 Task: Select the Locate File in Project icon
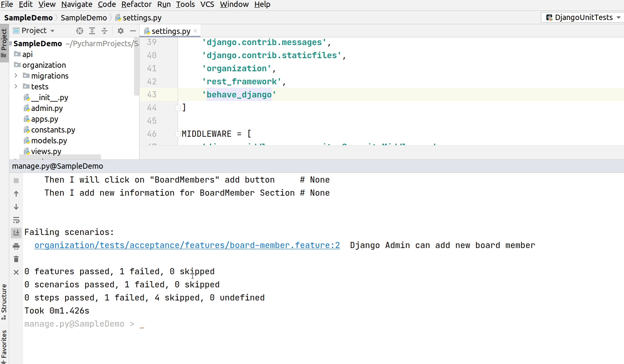tap(79, 31)
